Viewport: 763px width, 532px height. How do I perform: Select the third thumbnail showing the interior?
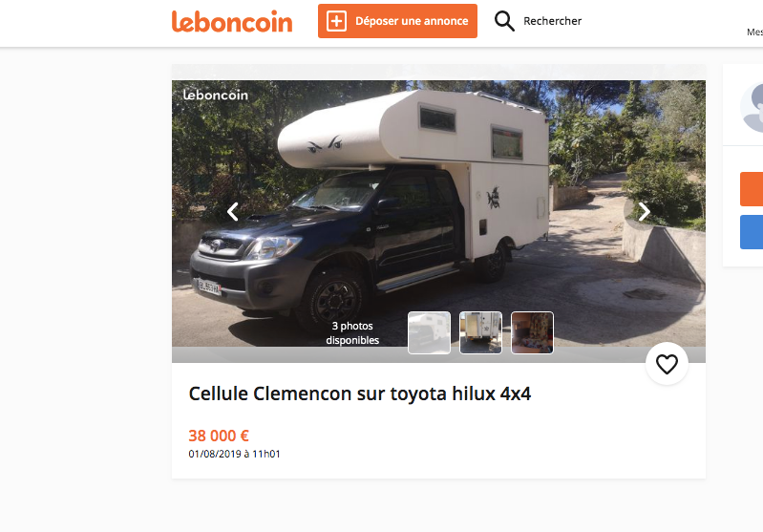pos(532,333)
